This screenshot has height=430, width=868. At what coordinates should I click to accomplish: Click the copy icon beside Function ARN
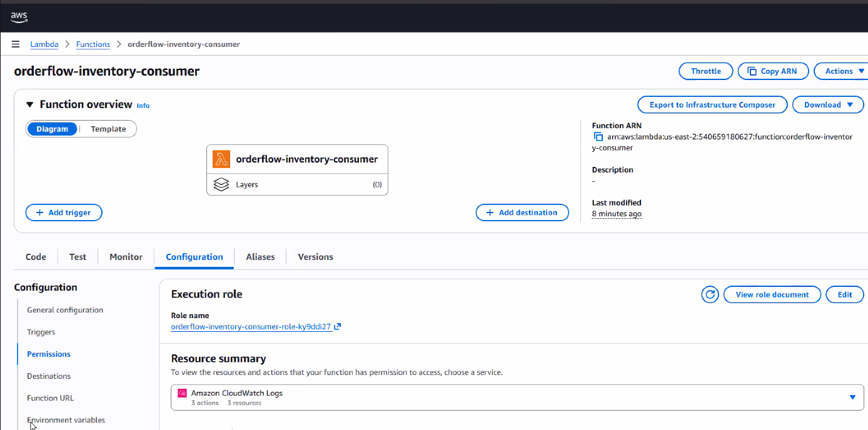click(598, 137)
